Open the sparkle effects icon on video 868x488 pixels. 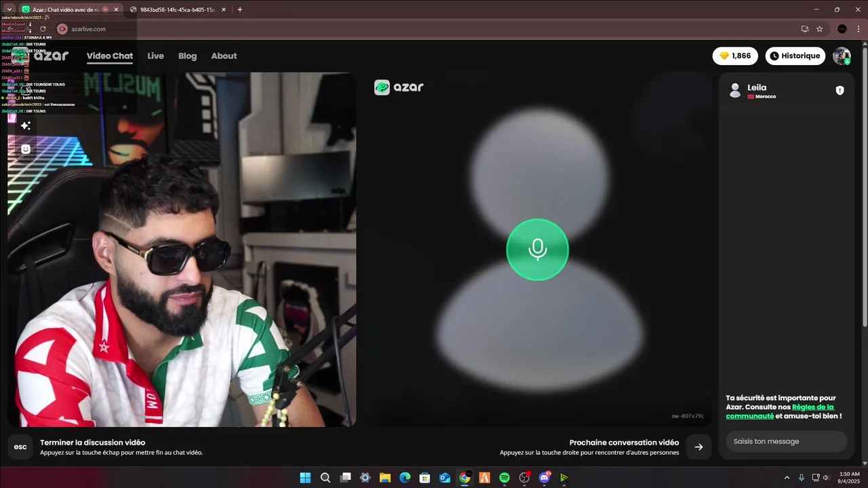coord(26,125)
